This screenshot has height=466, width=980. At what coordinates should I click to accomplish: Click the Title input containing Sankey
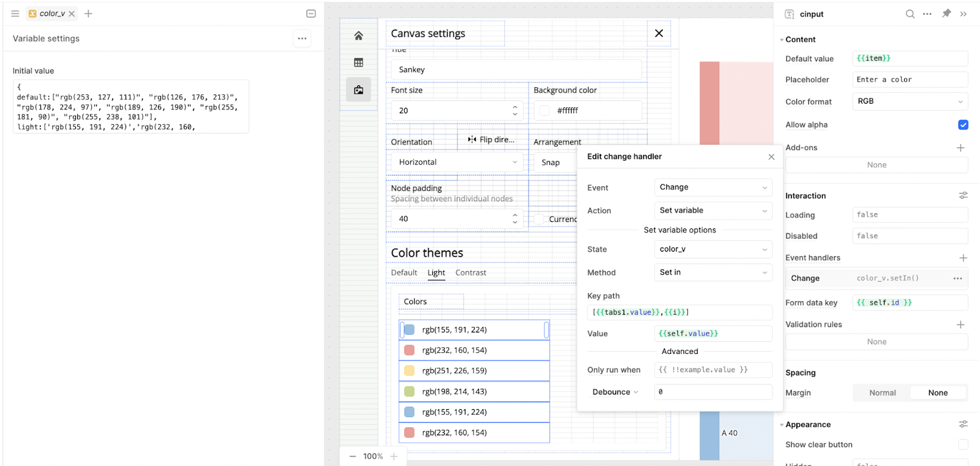tap(516, 70)
